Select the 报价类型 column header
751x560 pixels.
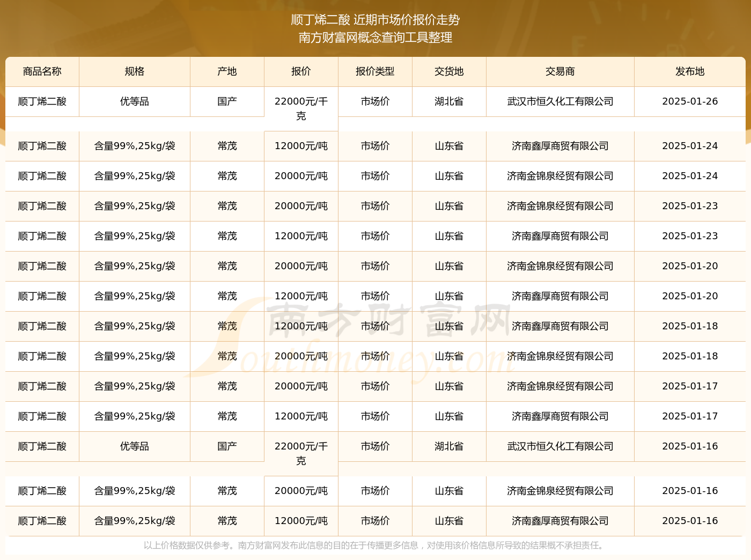coord(375,71)
